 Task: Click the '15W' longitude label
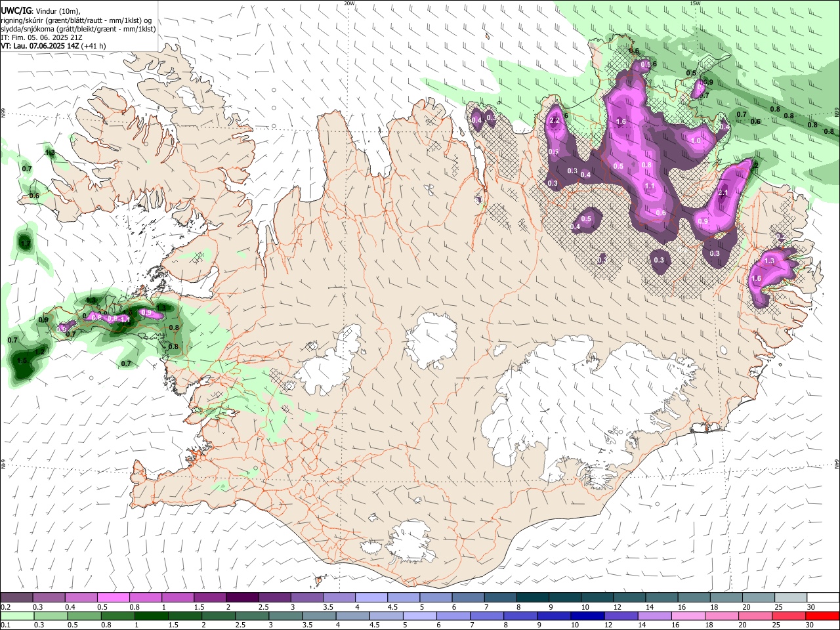pyautogui.click(x=695, y=3)
